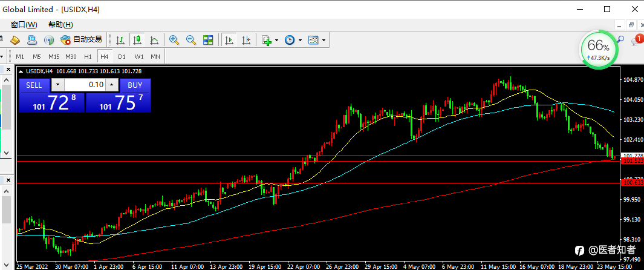Click the periods clock icon
Image resolution: width=644 pixels, height=270 pixels.
tap(290, 40)
